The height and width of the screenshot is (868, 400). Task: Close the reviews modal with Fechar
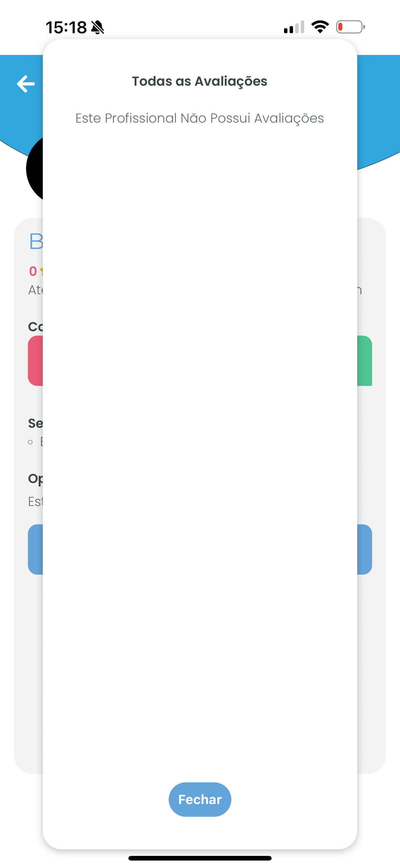200,799
